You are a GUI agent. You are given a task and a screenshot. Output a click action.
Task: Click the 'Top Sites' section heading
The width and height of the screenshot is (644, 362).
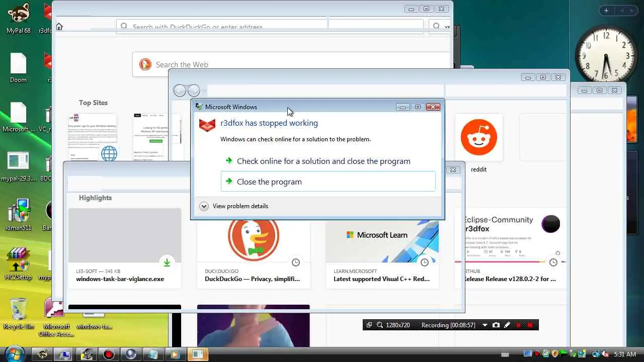coord(93,103)
